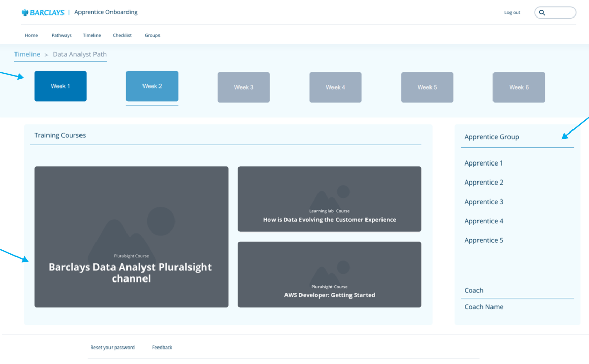Select the Week 2 tile
Image resolution: width=589 pixels, height=364 pixels.
152,86
